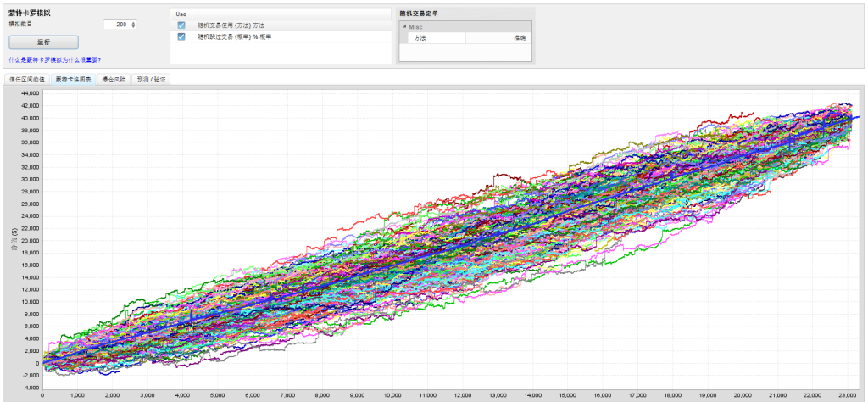The image size is (868, 402).
Task: Click the 净值 ($) vertical axis title
Action: point(14,240)
